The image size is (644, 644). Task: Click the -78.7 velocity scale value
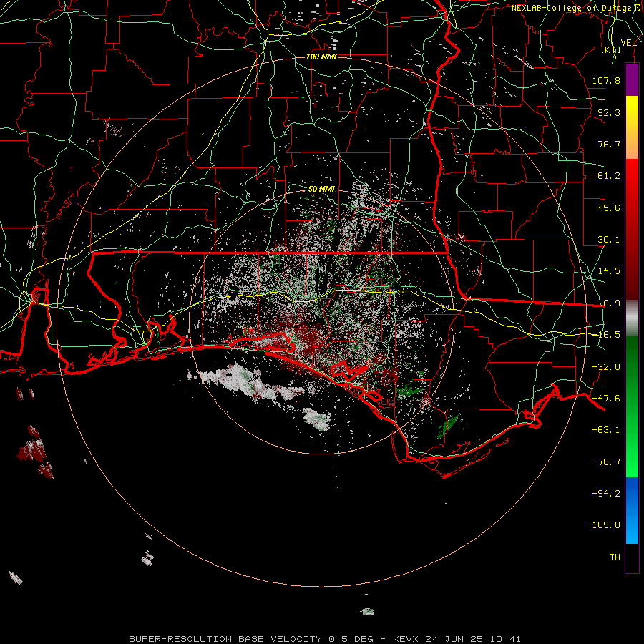(606, 462)
